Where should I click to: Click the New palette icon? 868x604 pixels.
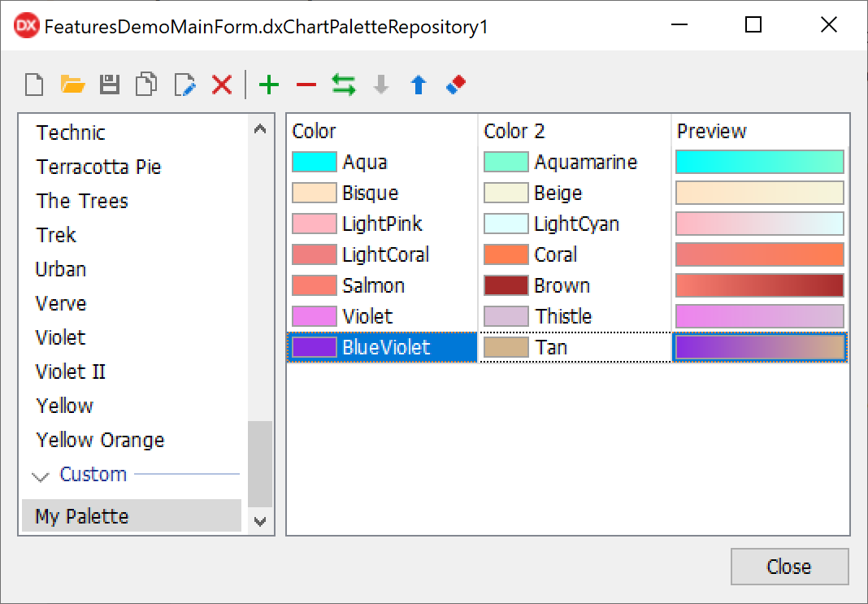pyautogui.click(x=34, y=85)
